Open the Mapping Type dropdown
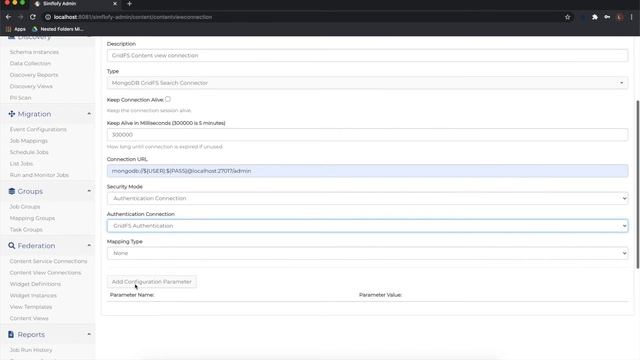Image resolution: width=640 pixels, height=360 pixels. click(x=367, y=253)
